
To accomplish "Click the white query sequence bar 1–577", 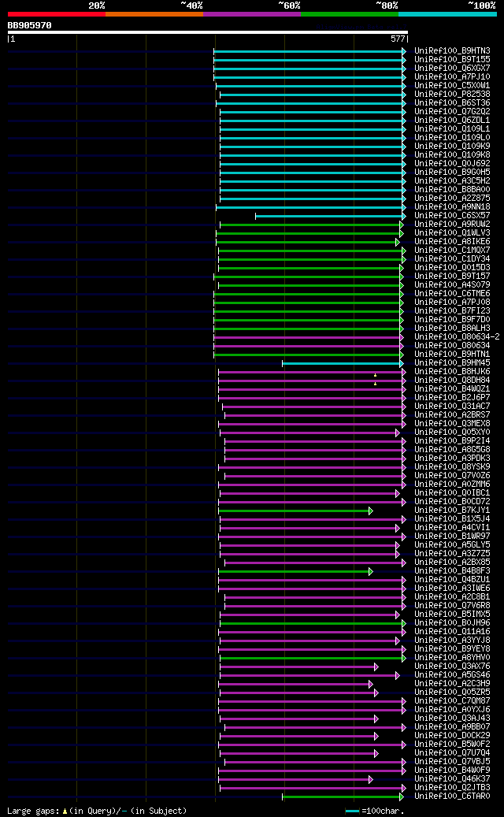I will (207, 32).
